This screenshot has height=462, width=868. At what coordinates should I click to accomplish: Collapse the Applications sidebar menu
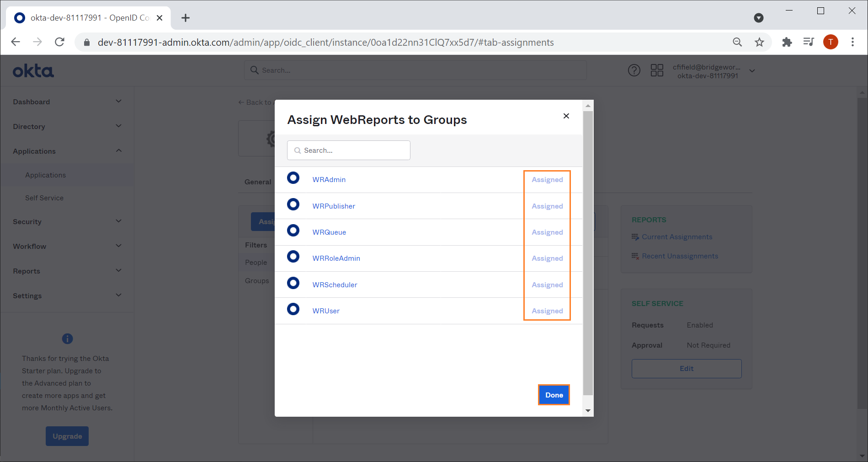tap(67, 151)
